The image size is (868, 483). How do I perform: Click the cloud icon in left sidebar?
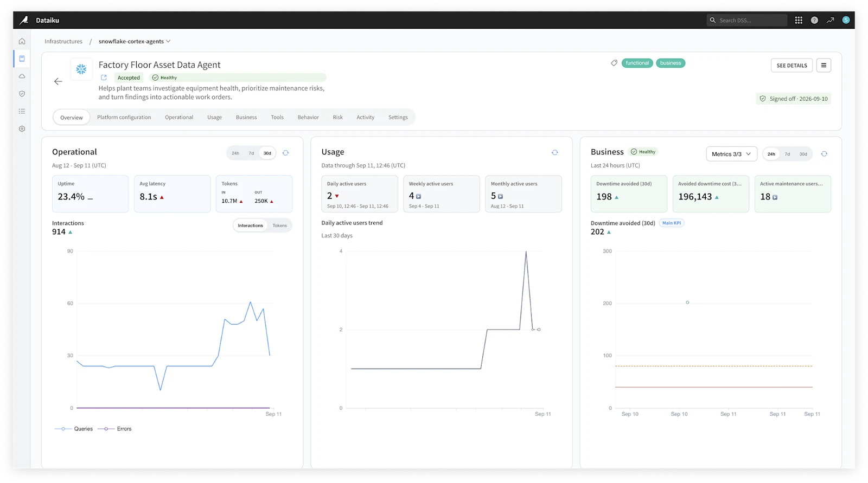coord(22,76)
